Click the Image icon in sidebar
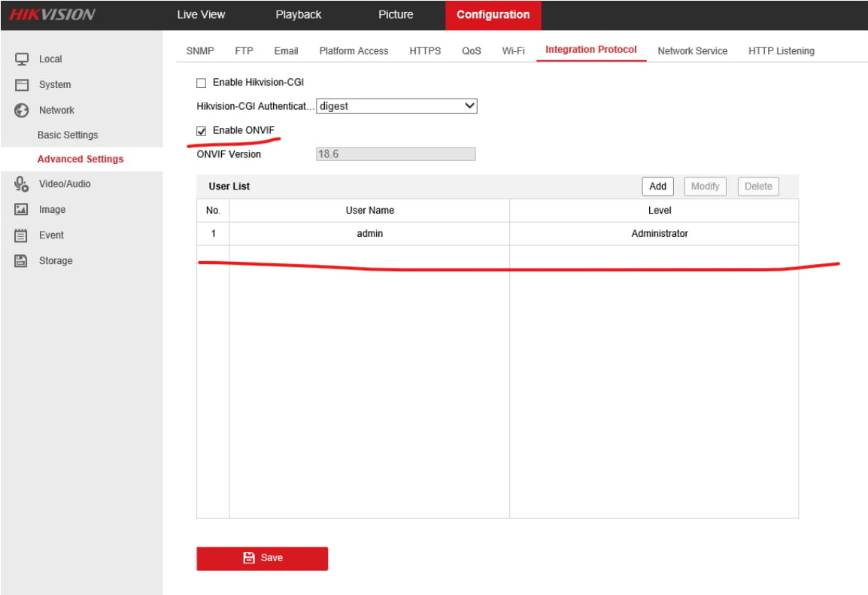This screenshot has height=595, width=868. [x=22, y=210]
